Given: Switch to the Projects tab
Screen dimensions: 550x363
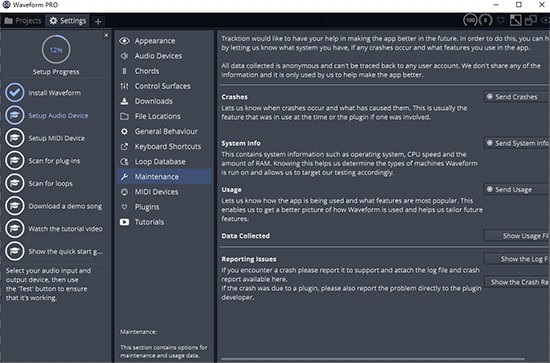Looking at the screenshot, I should pyautogui.click(x=23, y=21).
